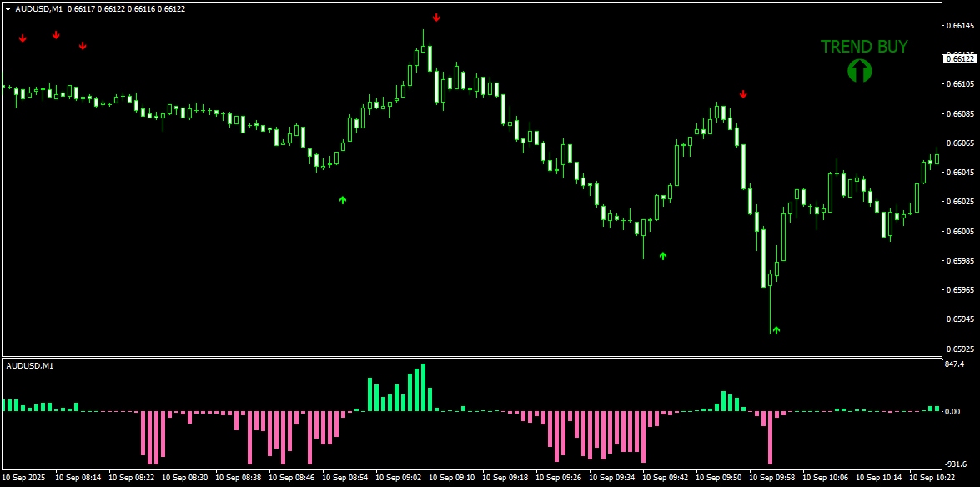Click the pink histogram bar under the lowest candle
This screenshot has width=980, height=487.
pyautogui.click(x=770, y=438)
